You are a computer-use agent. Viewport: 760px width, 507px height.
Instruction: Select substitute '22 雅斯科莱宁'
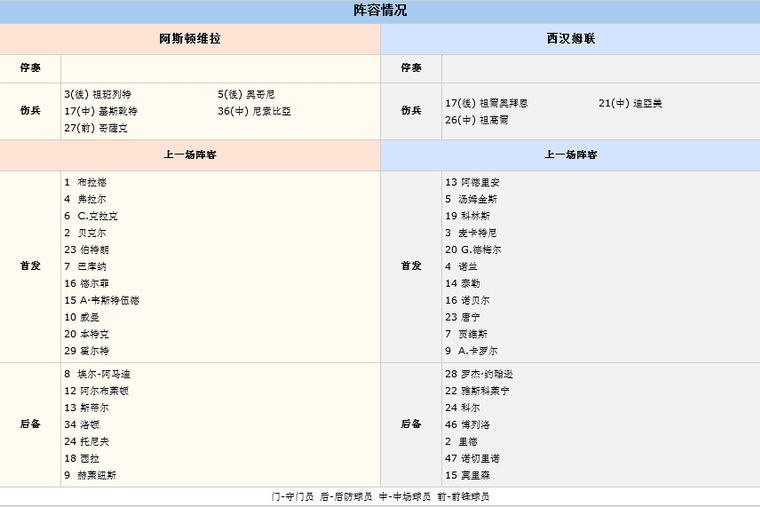pos(477,391)
